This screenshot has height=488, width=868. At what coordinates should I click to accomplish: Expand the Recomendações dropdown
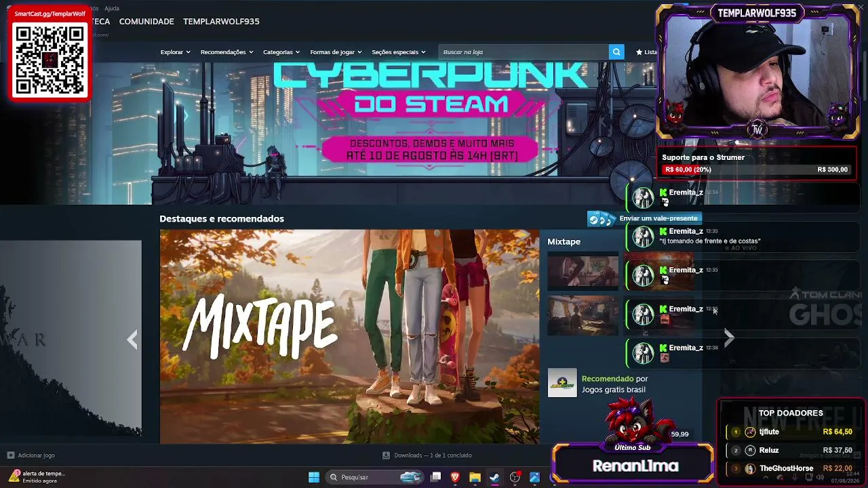pyautogui.click(x=226, y=52)
